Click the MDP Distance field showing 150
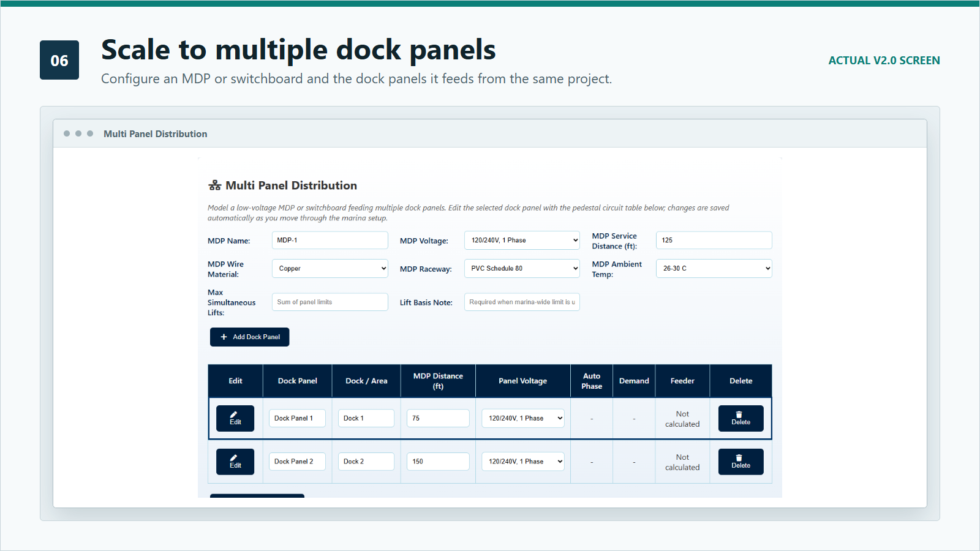The image size is (980, 551). coord(438,462)
